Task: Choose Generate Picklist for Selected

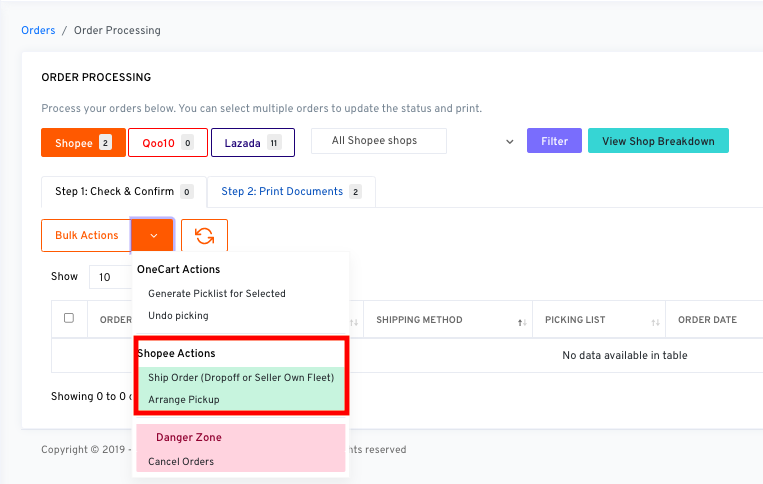Action: tap(217, 294)
